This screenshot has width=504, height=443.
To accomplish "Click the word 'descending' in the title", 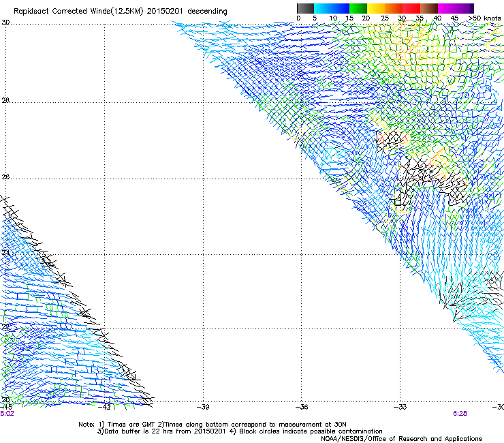I will [x=207, y=11].
